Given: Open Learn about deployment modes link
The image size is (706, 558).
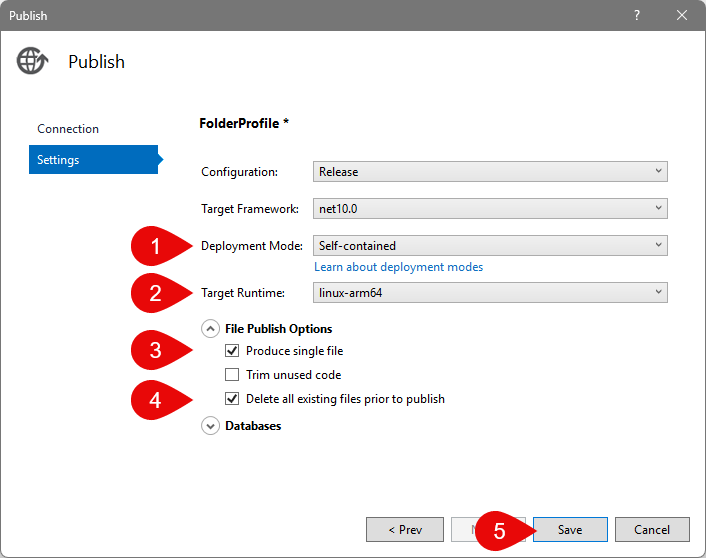Looking at the screenshot, I should 398,267.
